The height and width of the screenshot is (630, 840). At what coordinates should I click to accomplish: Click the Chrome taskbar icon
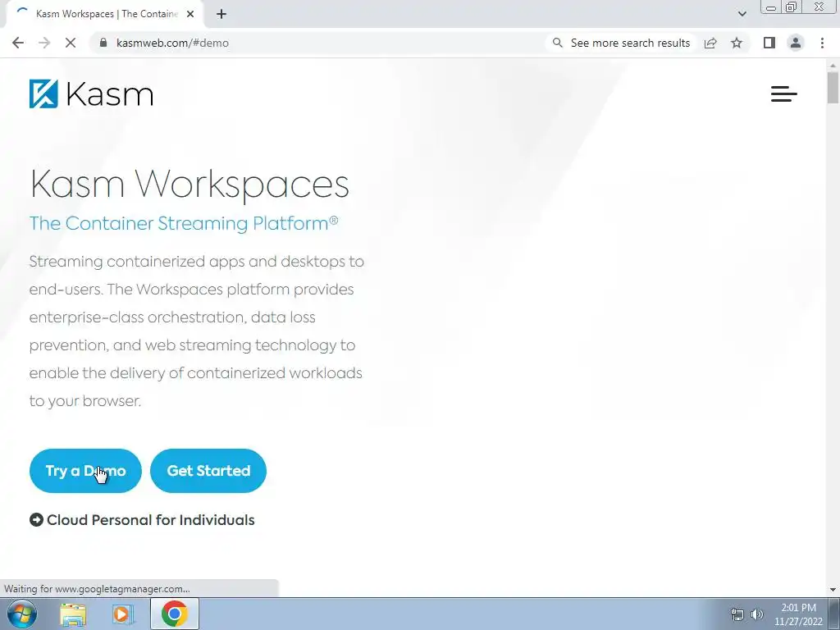click(174, 614)
